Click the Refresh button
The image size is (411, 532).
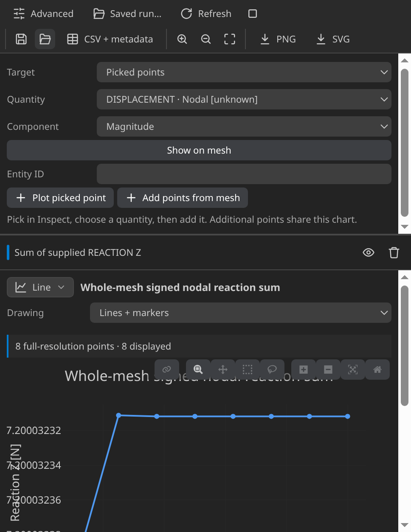[x=206, y=14]
